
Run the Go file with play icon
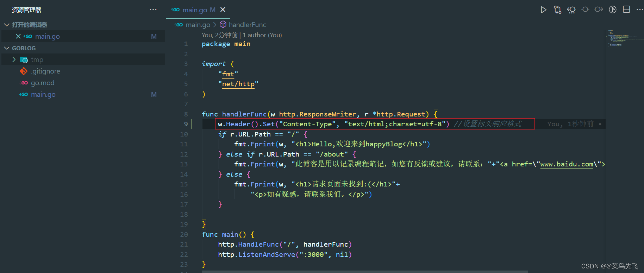[544, 10]
